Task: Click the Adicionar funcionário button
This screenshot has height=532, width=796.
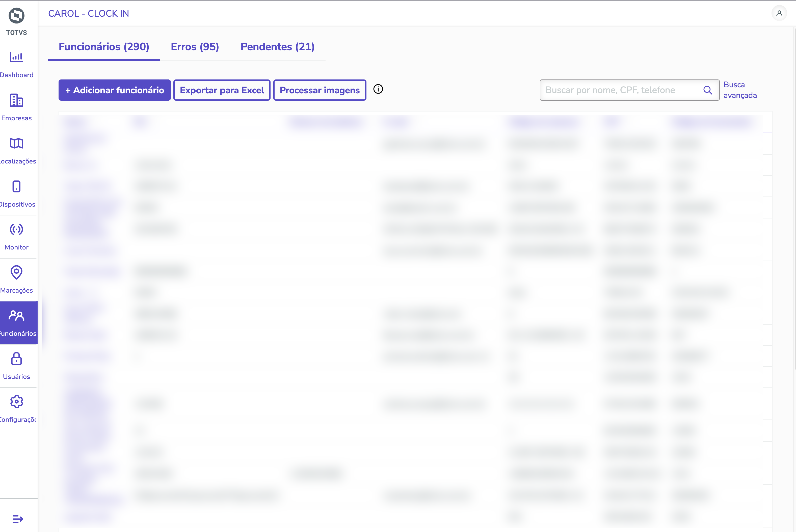Action: point(114,90)
